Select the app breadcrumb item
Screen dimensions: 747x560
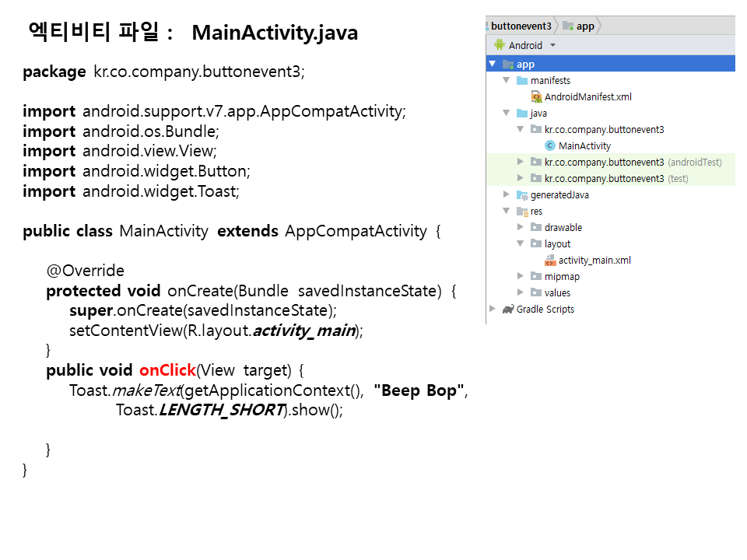584,26
